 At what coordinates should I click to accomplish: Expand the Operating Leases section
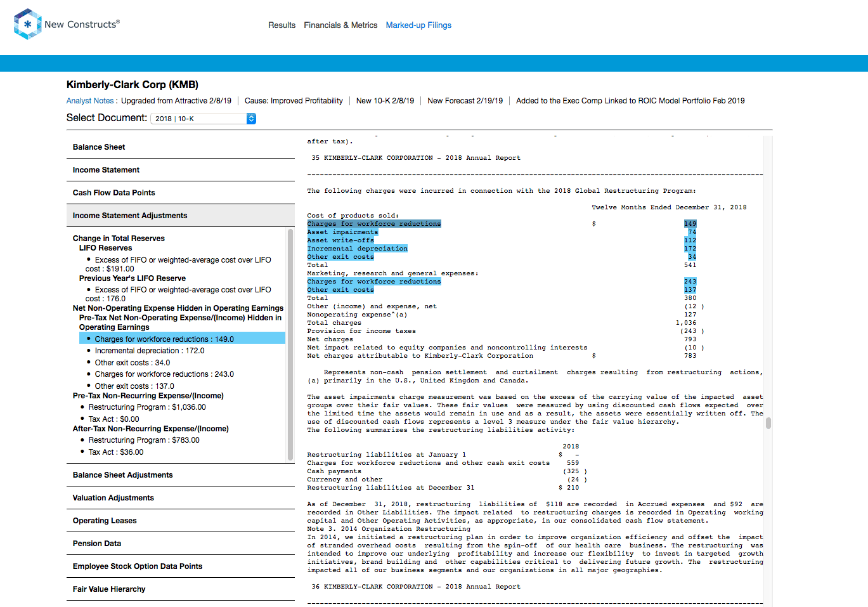[x=181, y=521]
